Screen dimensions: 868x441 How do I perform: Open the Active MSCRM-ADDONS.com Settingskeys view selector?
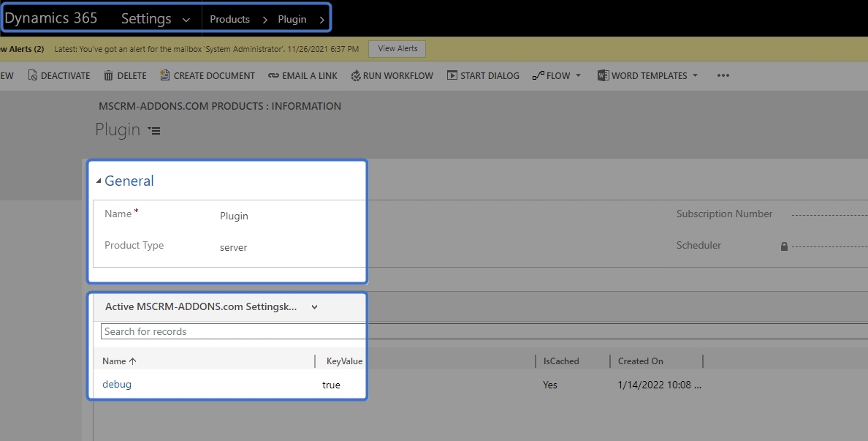pos(314,307)
